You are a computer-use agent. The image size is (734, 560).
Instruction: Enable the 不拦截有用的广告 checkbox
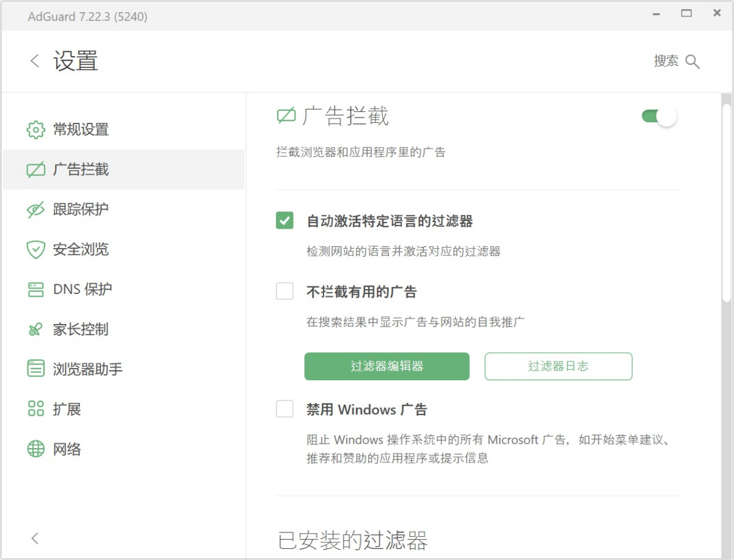tap(285, 292)
